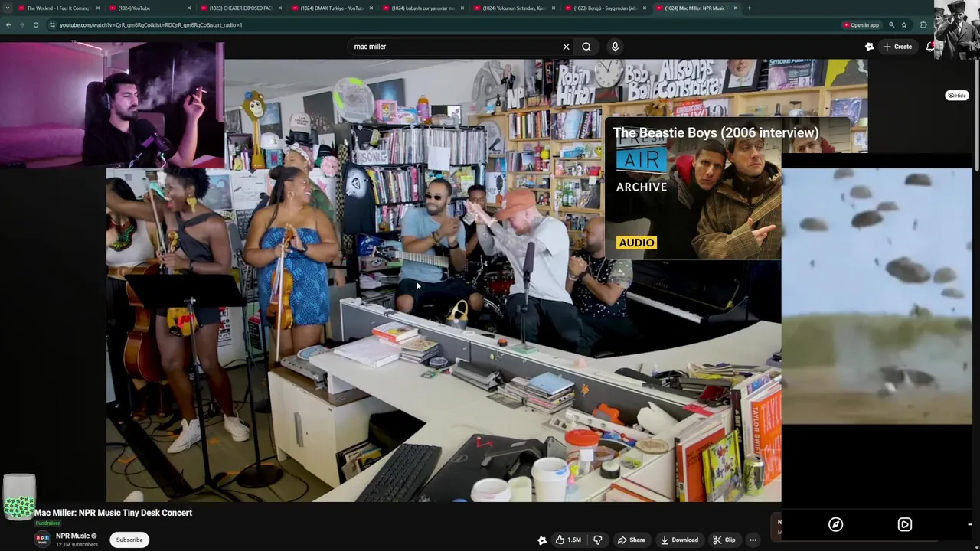Switch to the 'Yolcunun Sırtından' tab
This screenshot has height=551, width=980.
tap(514, 8)
